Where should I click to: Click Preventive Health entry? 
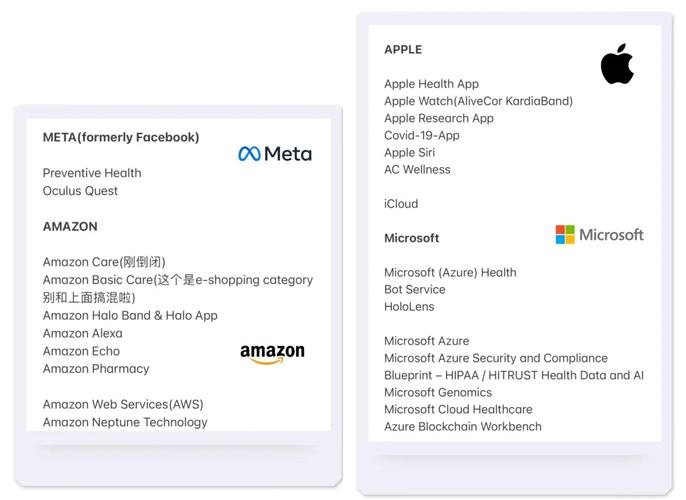pos(92,173)
